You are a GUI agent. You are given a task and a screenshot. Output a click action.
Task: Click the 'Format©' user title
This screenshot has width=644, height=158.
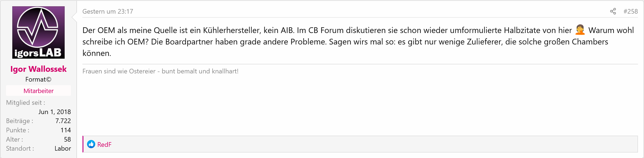pyautogui.click(x=38, y=79)
